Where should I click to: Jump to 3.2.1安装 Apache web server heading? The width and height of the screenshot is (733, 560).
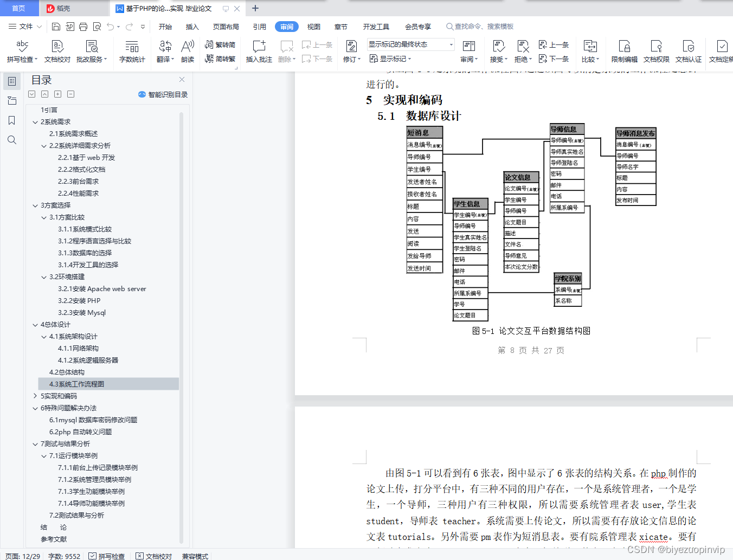[x=102, y=289]
